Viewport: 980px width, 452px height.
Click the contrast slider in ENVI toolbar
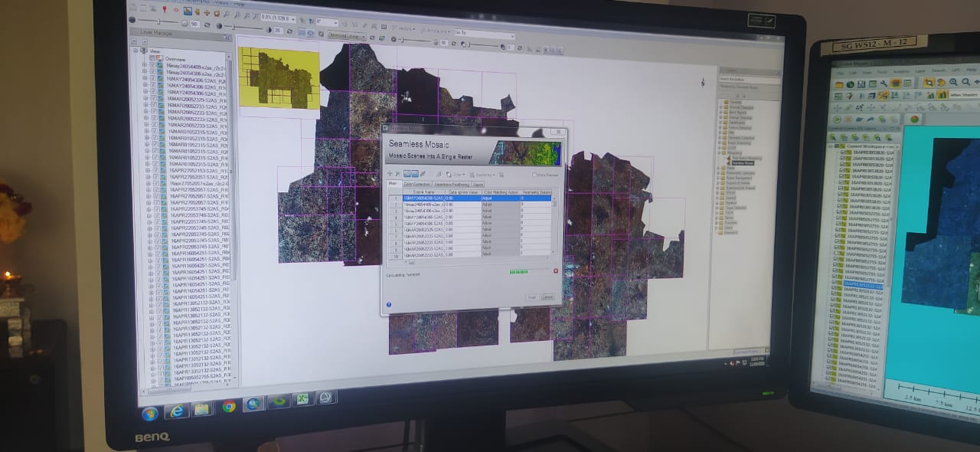[x=243, y=27]
